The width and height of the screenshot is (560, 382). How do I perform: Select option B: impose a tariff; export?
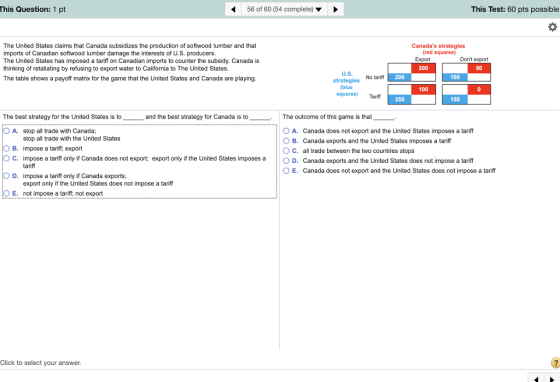tap(6, 149)
